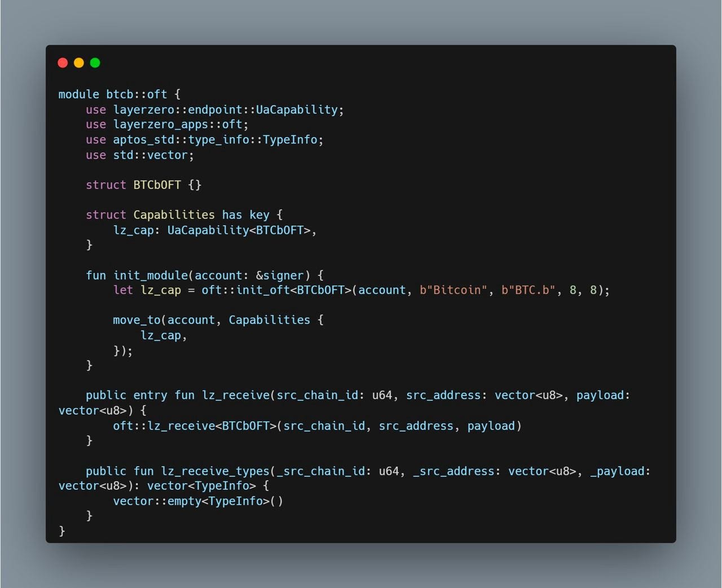Click the 'let' keyword in init_module

(123, 290)
